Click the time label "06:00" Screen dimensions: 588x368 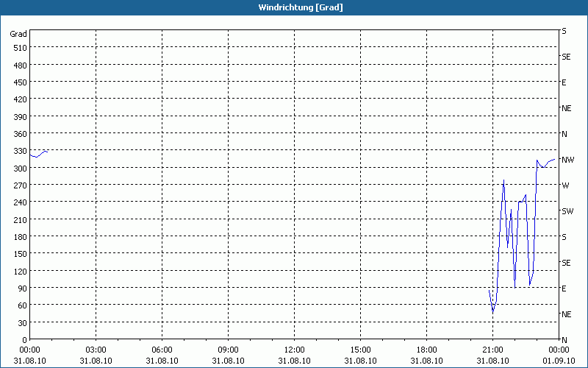tap(162, 350)
